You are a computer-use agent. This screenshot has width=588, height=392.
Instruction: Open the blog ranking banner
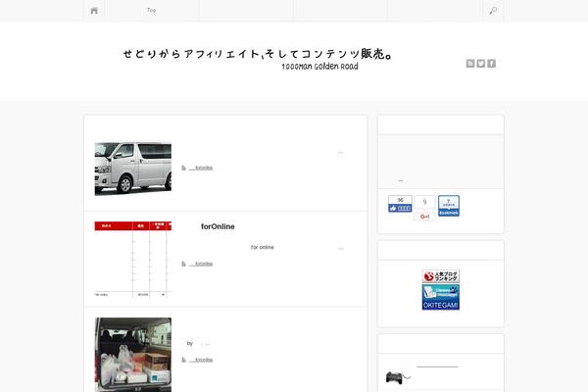[x=441, y=276]
